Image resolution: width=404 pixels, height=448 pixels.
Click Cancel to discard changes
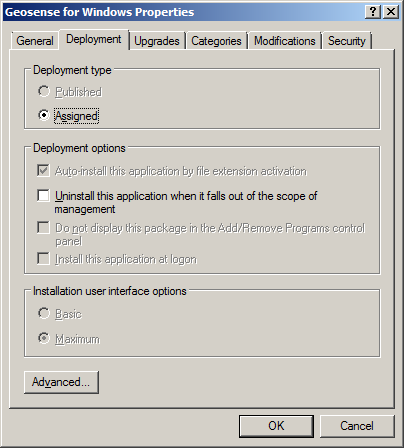[357, 426]
